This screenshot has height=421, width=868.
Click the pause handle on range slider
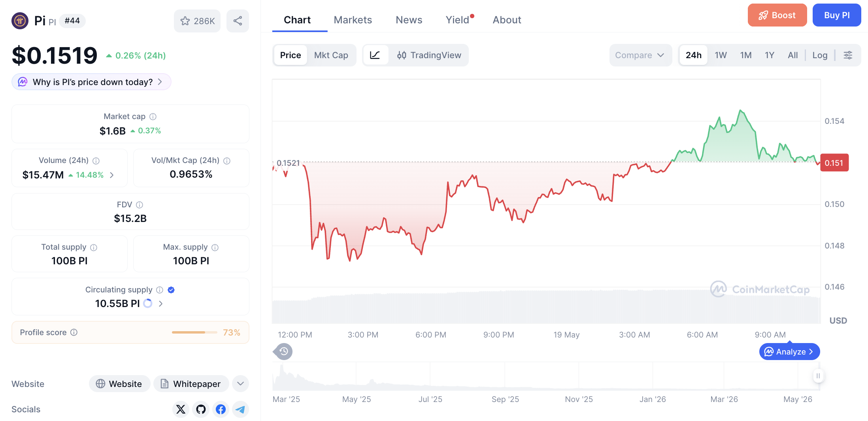pyautogui.click(x=818, y=376)
